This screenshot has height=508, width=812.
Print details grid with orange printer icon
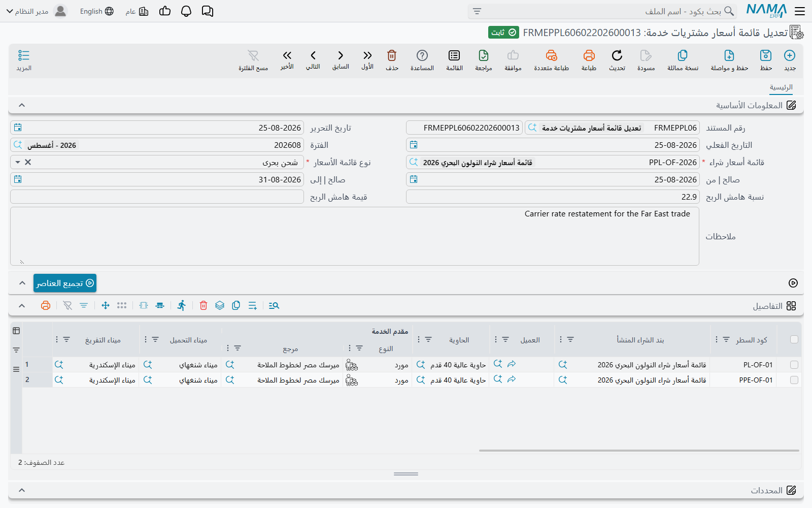(x=46, y=305)
